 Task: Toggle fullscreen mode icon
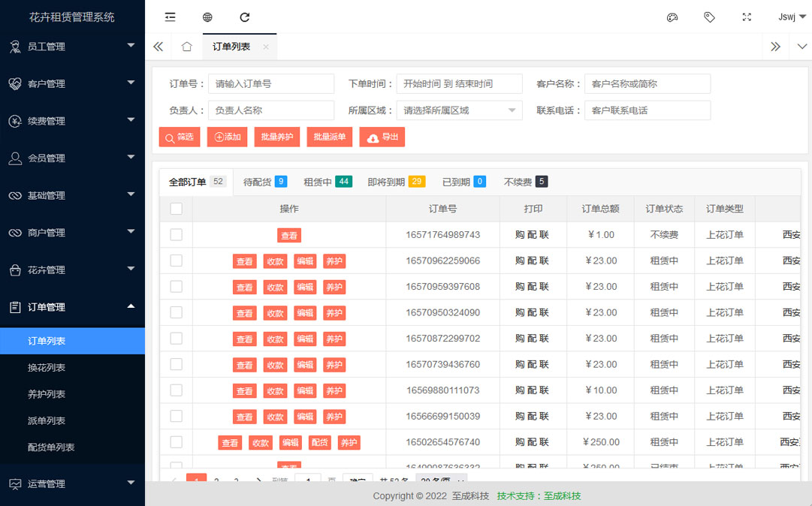(747, 17)
